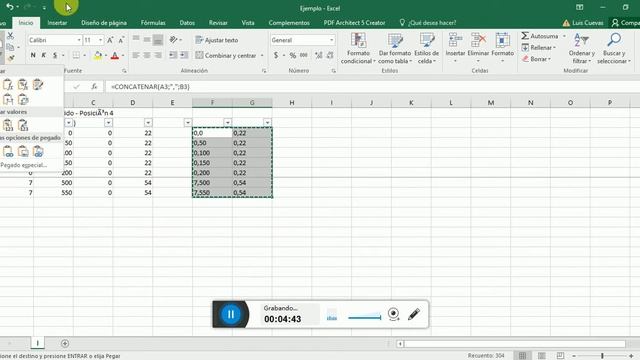640x360 pixels.
Task: Open the Vista tab
Action: 248,23
